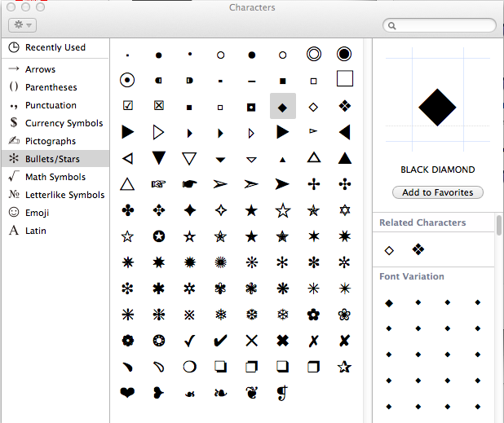
Task: Open the Recently Used category
Action: pyautogui.click(x=55, y=47)
